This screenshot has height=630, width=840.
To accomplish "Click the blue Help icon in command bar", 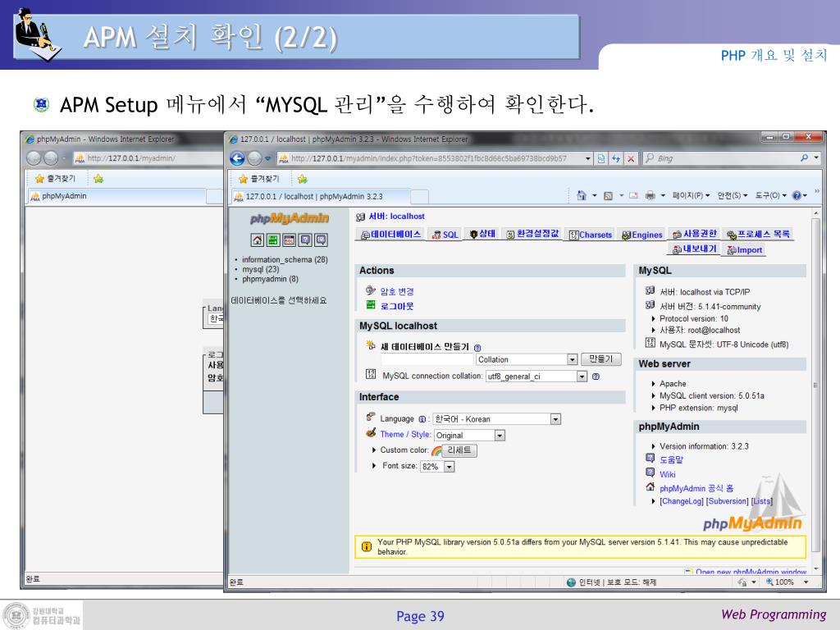I will (x=797, y=195).
